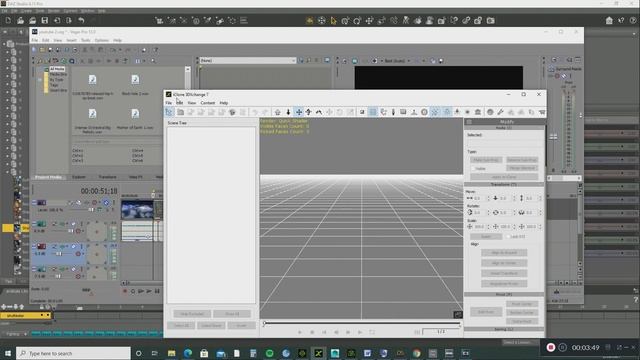
Task: Click the undo arrow icon in 3DXchange toolbar
Action: point(255,112)
